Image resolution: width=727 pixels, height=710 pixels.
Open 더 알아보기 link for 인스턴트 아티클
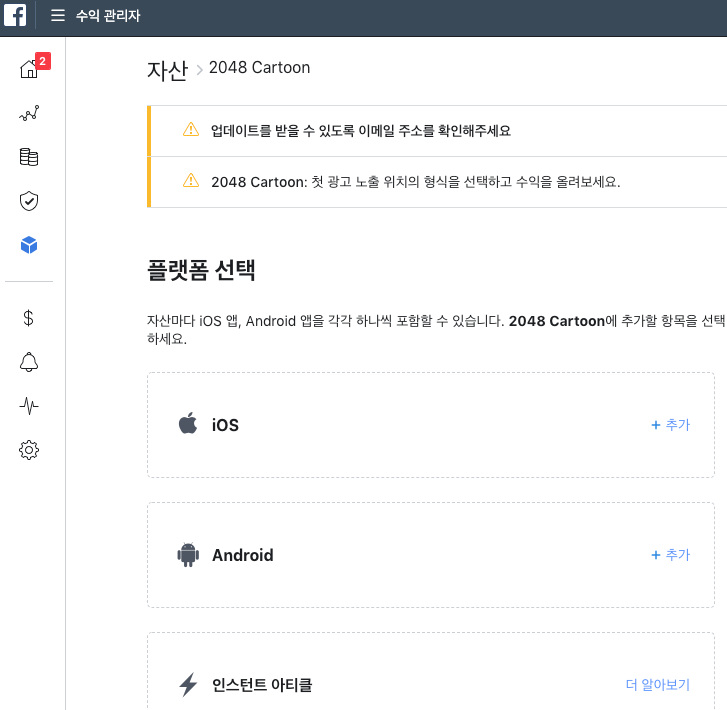coord(658,684)
